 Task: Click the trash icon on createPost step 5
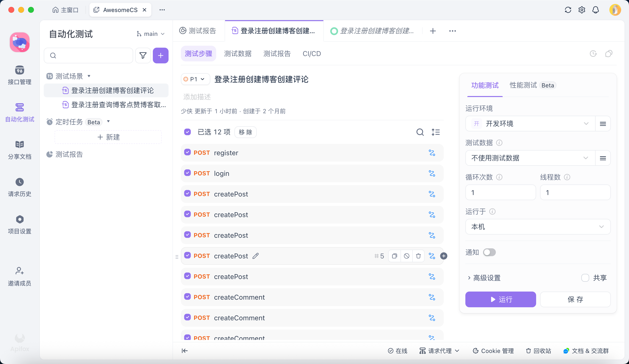[x=418, y=256]
